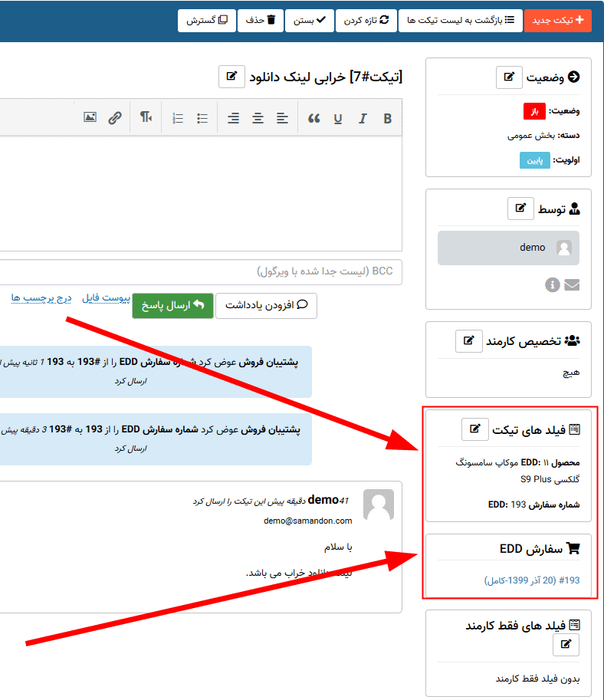Click the با سلام message text

click(338, 547)
